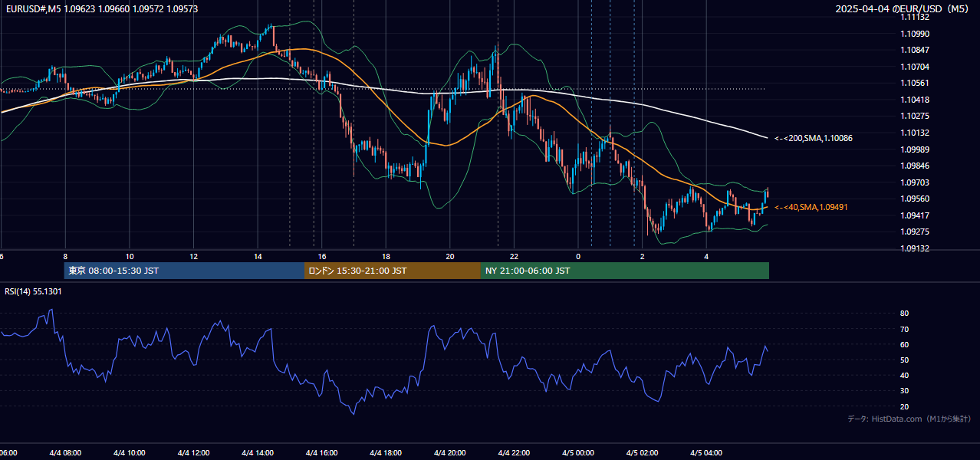Click price axis value 1.10275
This screenshot has height=460, width=980.
915,116
